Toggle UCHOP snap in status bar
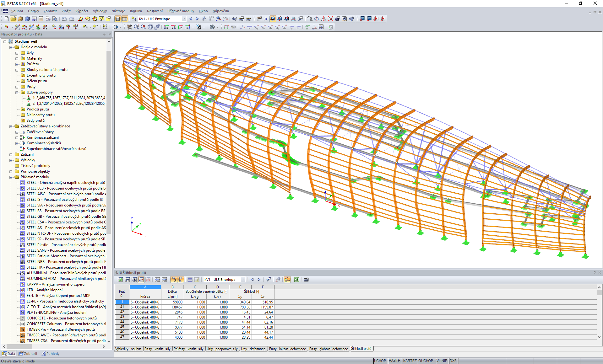603x364 pixels. coord(380,361)
